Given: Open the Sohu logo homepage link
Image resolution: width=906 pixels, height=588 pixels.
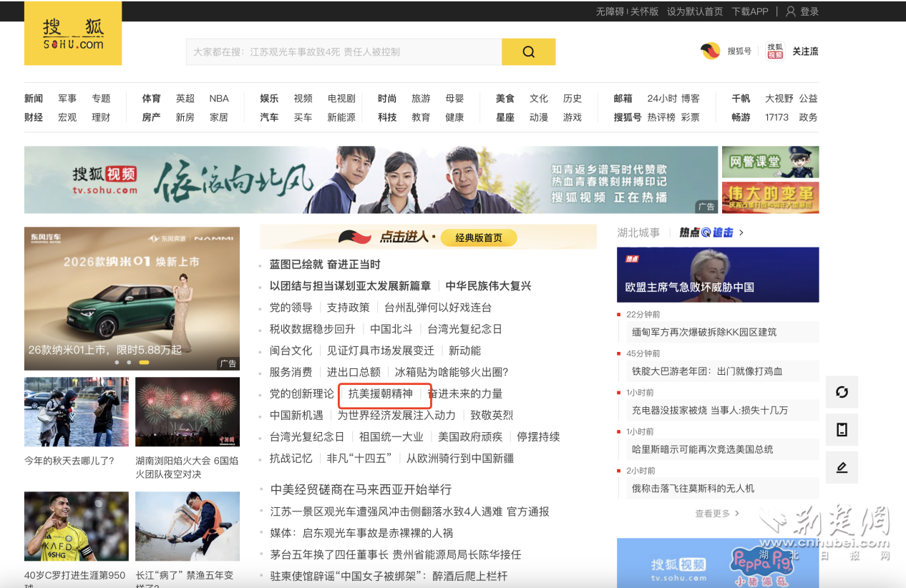Looking at the screenshot, I should tap(73, 34).
